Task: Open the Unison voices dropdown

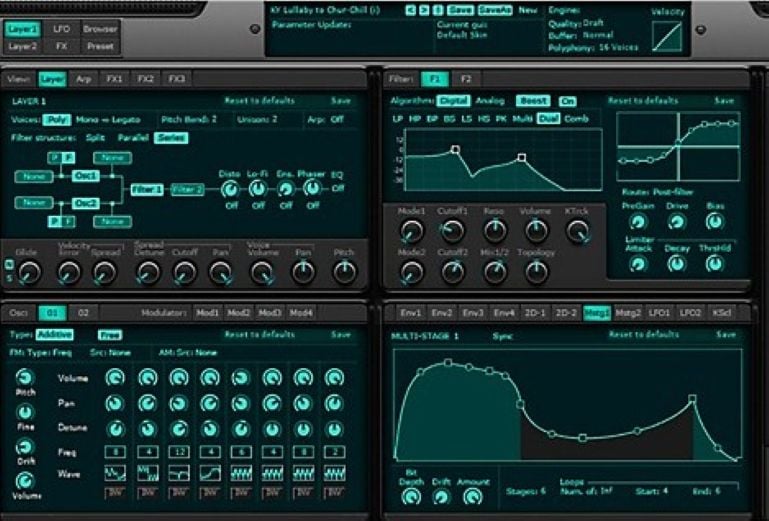Action: [258, 119]
